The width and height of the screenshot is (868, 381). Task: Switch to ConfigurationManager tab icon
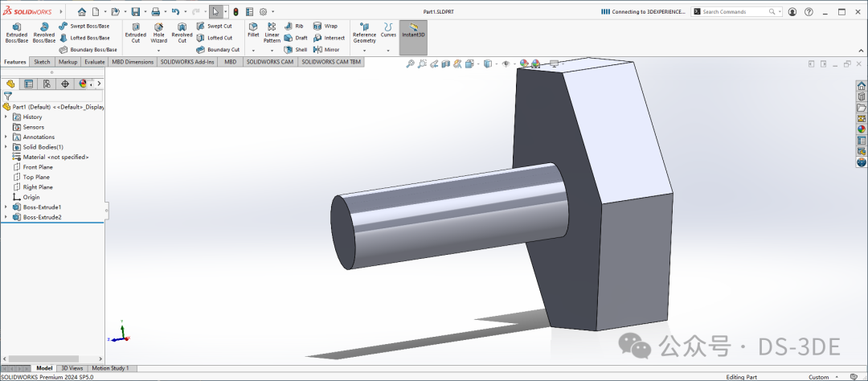click(x=47, y=84)
